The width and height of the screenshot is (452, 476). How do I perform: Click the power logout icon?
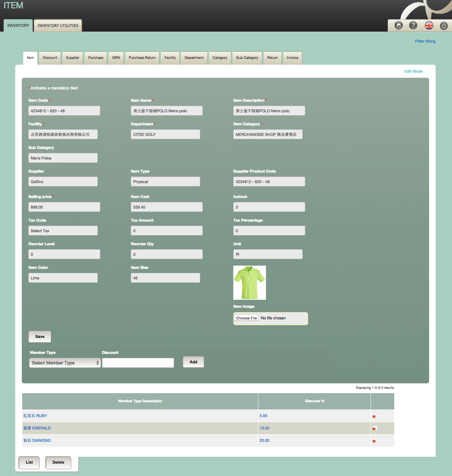tap(444, 25)
